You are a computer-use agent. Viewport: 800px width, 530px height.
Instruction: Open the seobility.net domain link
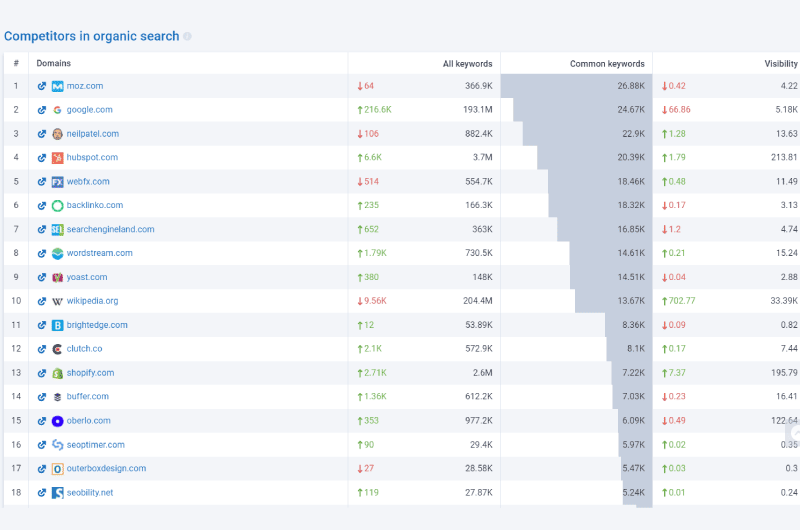click(90, 492)
